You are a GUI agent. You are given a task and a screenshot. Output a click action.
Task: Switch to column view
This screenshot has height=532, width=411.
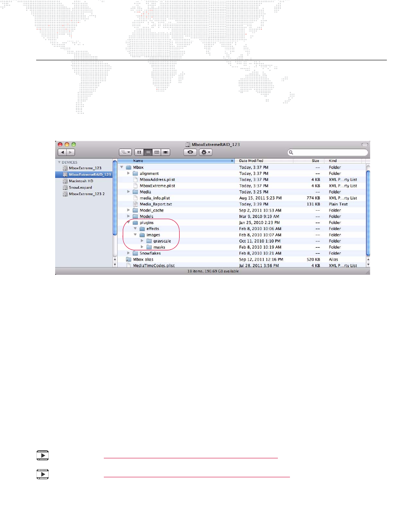coord(157,152)
